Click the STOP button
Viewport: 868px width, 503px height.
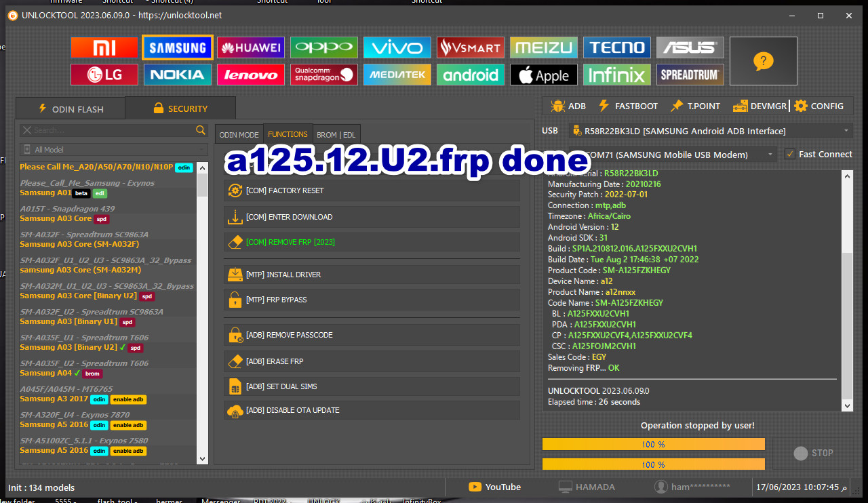[813, 453]
